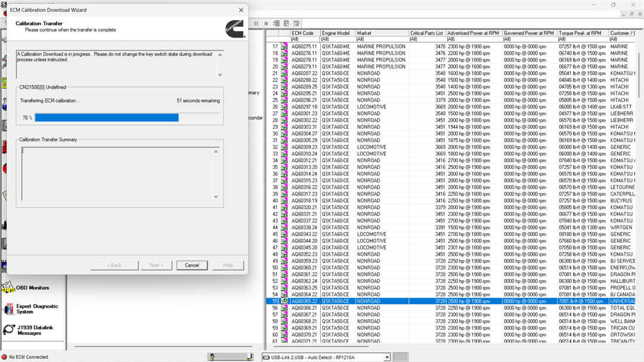Viewport: 644px width, 362px height.
Task: Close the ECM Calibration Download Wizard
Action: [x=241, y=10]
